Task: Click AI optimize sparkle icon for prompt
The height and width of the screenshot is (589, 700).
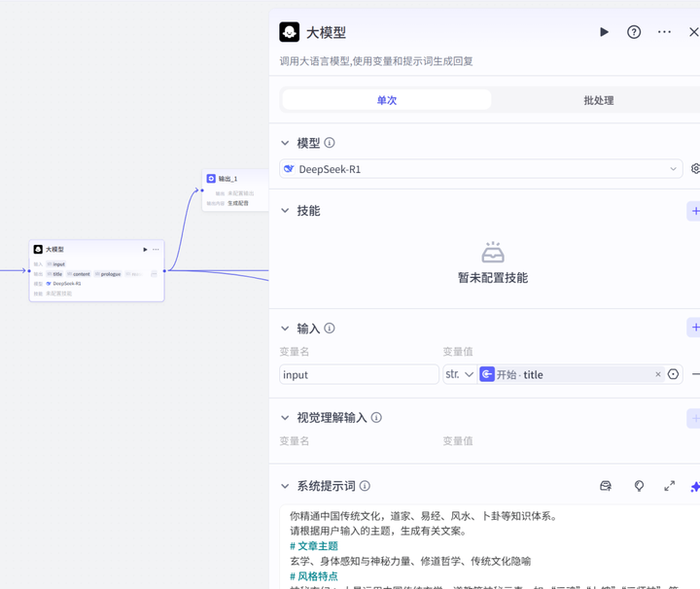Action: pos(695,486)
